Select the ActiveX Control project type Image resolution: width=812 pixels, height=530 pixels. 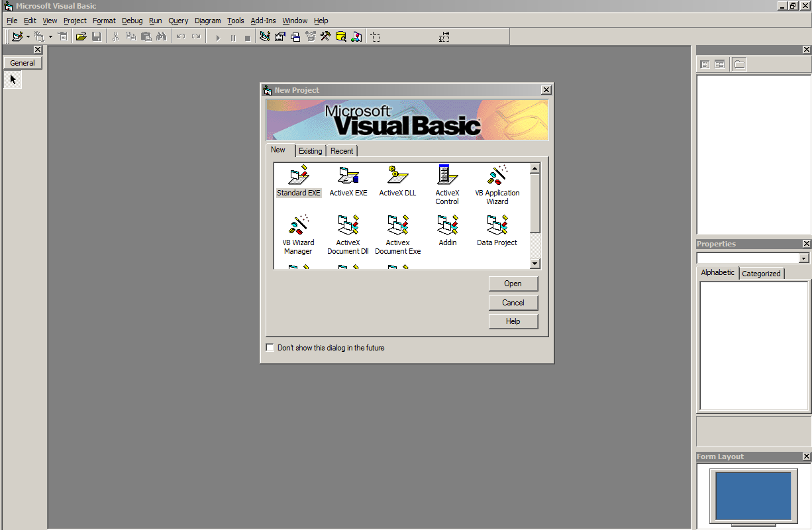coord(447,185)
